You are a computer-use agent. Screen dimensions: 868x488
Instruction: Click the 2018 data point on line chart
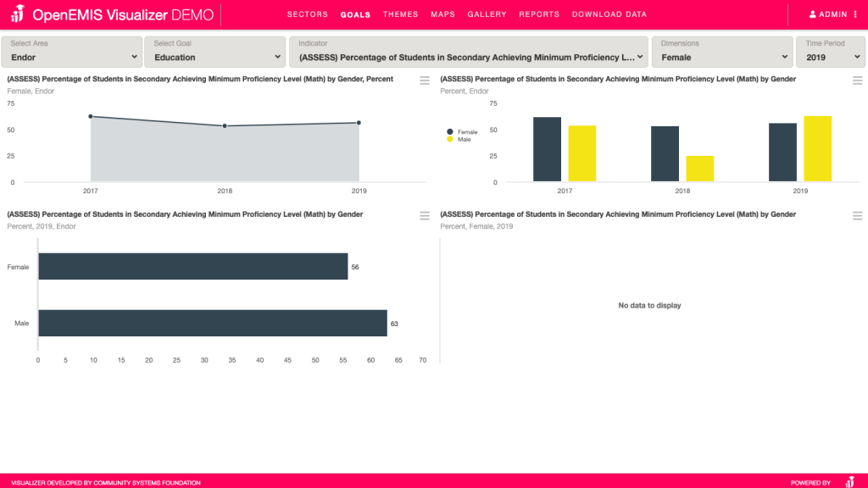(225, 126)
